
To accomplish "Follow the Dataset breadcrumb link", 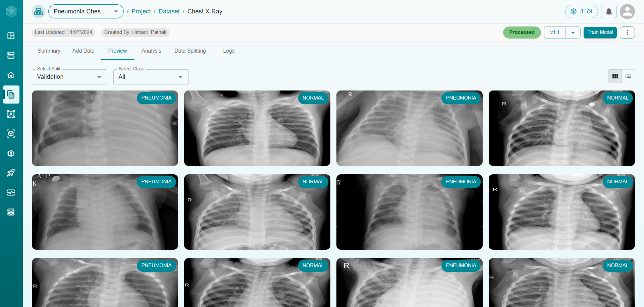I will 169,11.
